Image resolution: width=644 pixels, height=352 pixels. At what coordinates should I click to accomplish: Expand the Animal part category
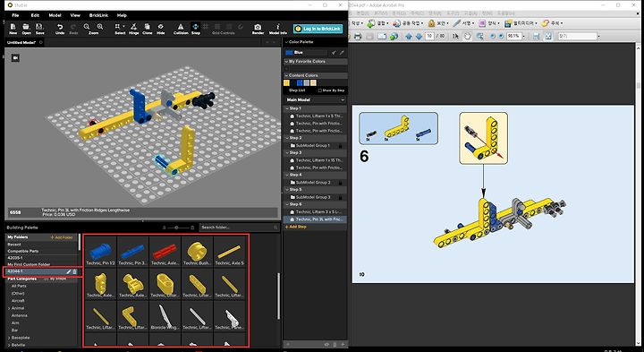tap(9, 308)
